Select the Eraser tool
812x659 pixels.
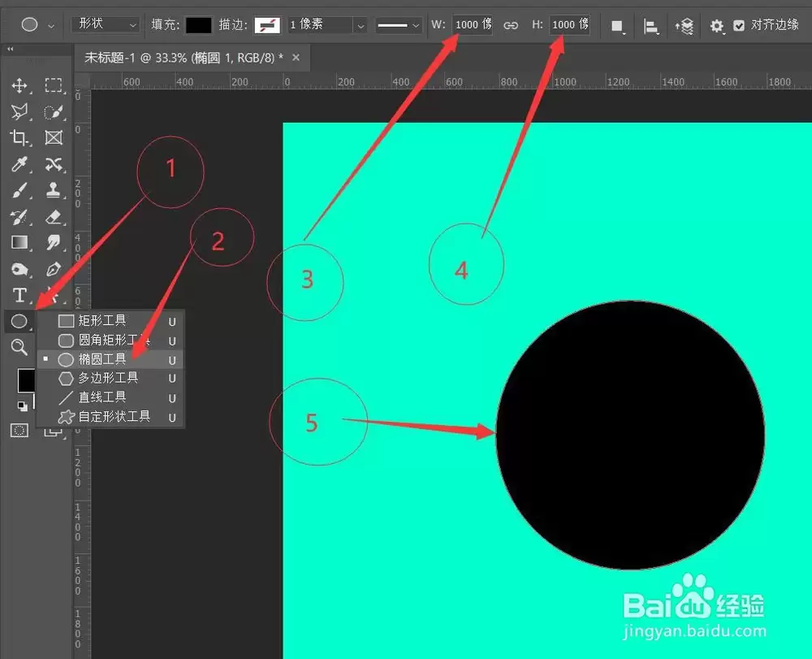[x=54, y=217]
